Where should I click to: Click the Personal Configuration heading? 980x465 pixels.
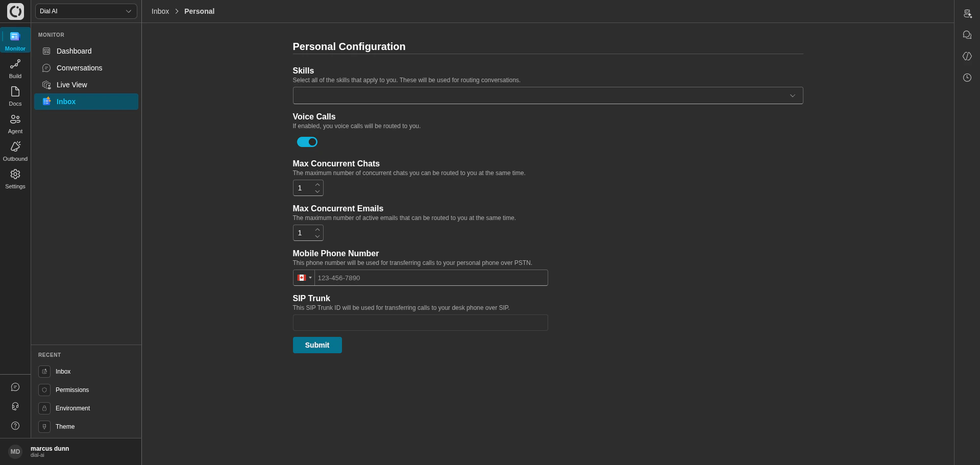349,46
